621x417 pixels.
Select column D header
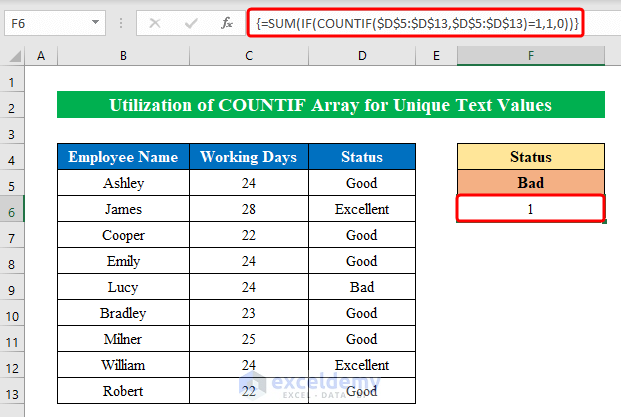(x=361, y=58)
